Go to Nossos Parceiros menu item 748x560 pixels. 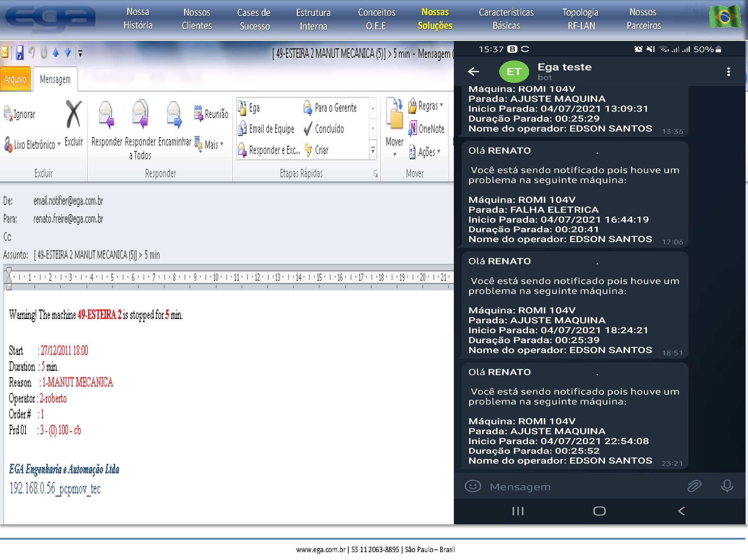click(x=643, y=19)
